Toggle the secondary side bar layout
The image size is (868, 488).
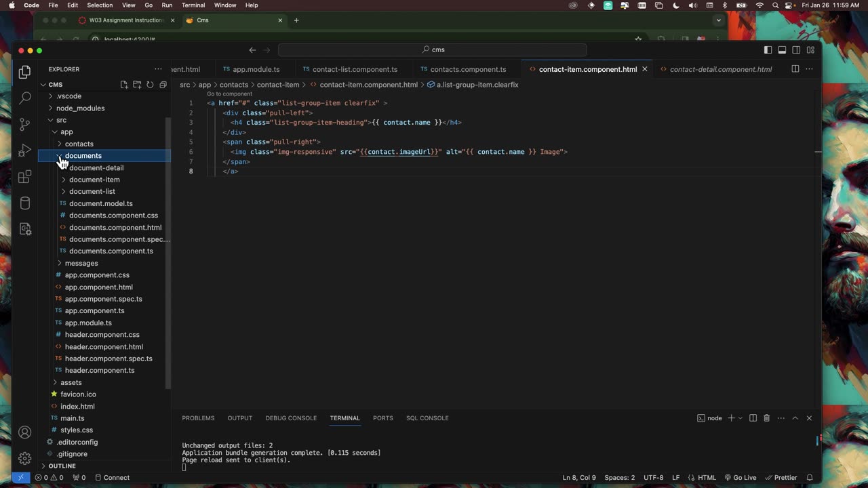pos(796,49)
